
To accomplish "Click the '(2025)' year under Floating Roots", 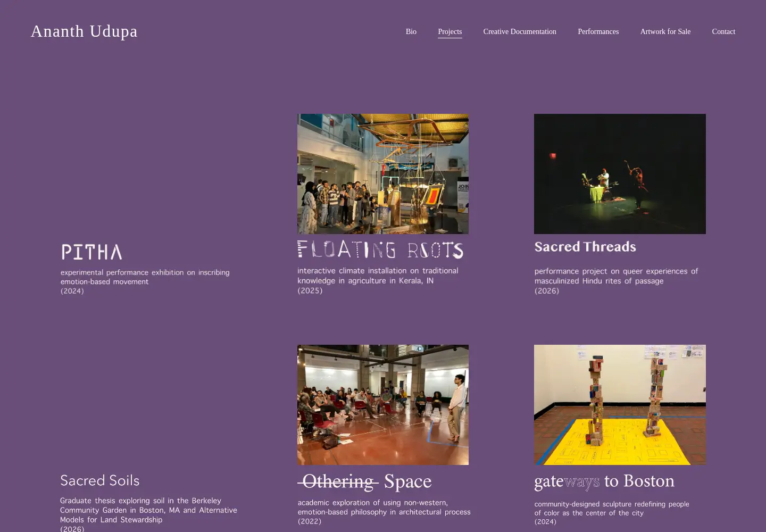I will [x=310, y=290].
